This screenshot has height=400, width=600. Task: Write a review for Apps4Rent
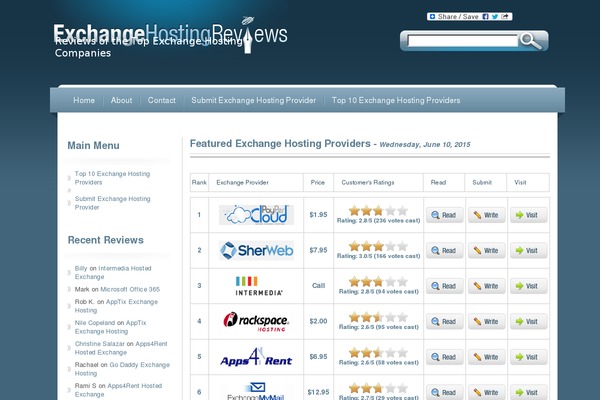(x=487, y=357)
